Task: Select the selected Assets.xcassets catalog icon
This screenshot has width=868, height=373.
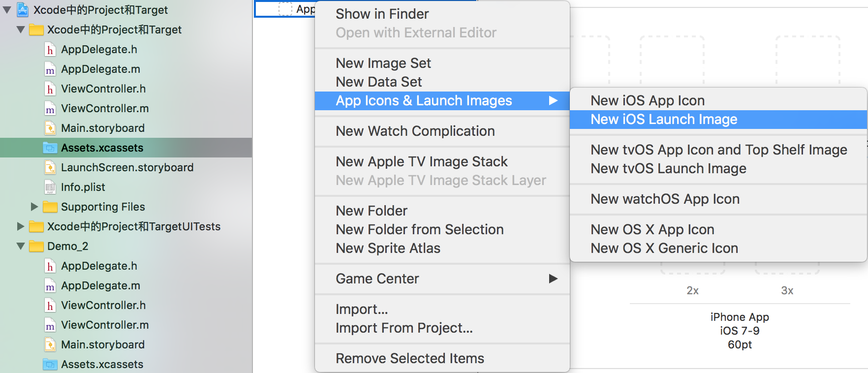Action: pyautogui.click(x=50, y=148)
